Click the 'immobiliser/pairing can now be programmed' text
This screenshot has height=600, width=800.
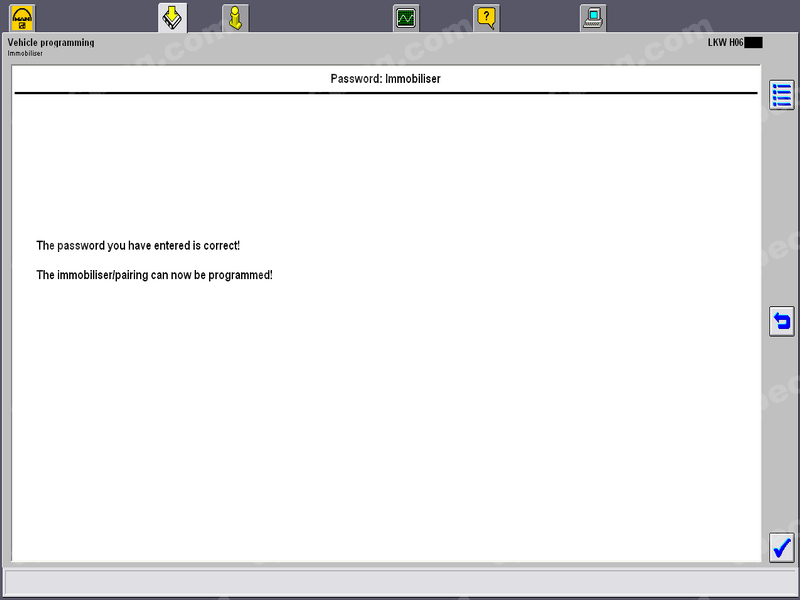coord(154,275)
